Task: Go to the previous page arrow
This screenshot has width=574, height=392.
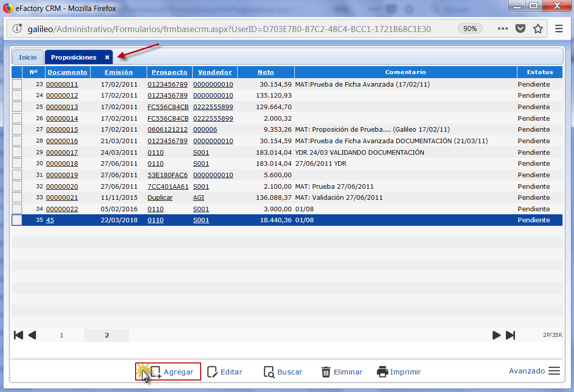Action: coord(32,335)
